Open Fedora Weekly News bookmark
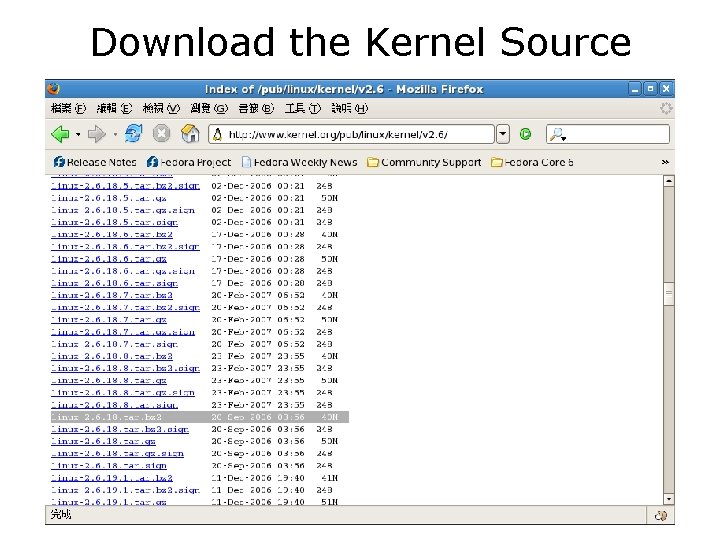This screenshot has width=720, height=540. (x=299, y=162)
